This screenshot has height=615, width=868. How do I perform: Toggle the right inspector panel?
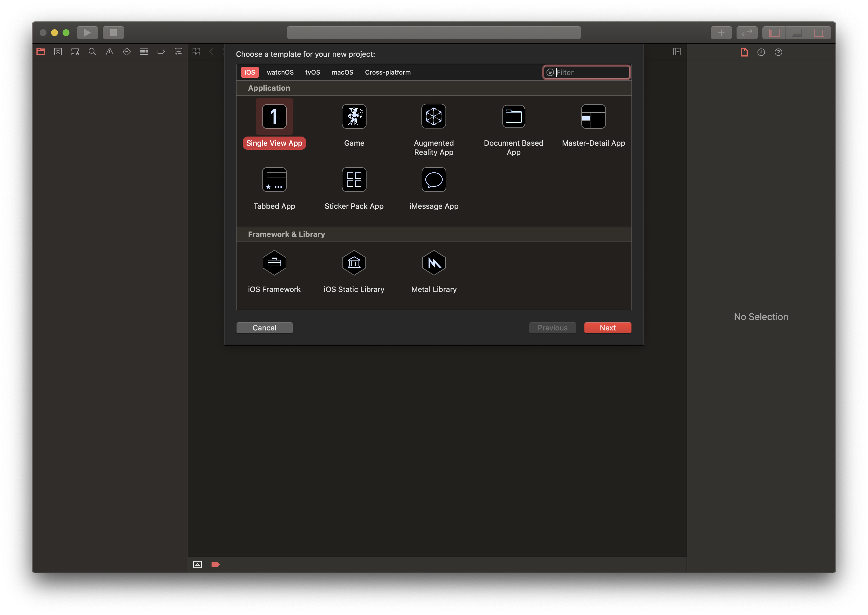tap(819, 33)
